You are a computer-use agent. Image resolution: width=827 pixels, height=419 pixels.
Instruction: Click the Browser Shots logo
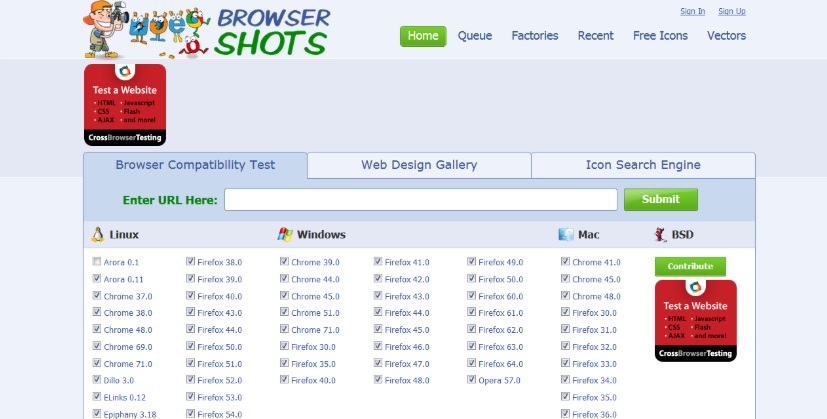click(x=206, y=30)
